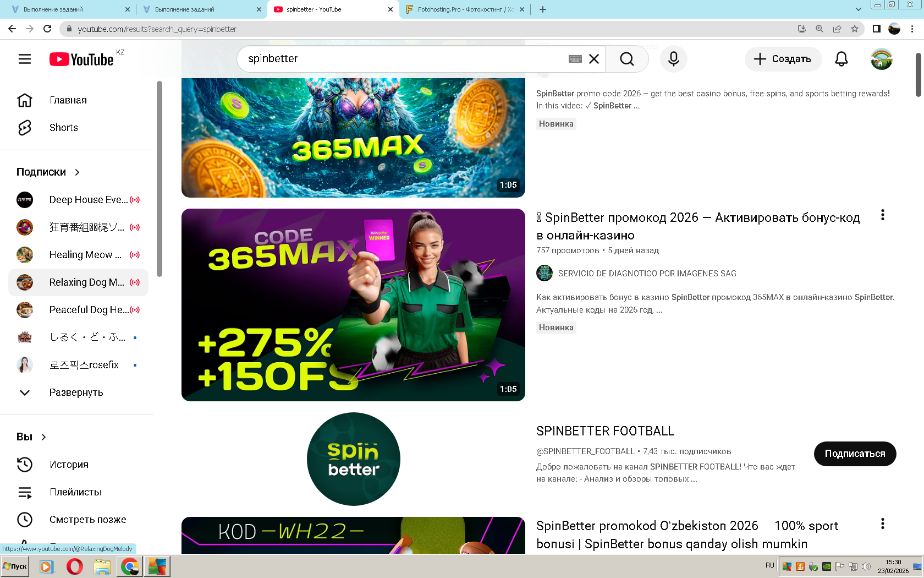924x578 pixels.
Task: Open the tab search dropdown arrow
Action: click(x=859, y=9)
